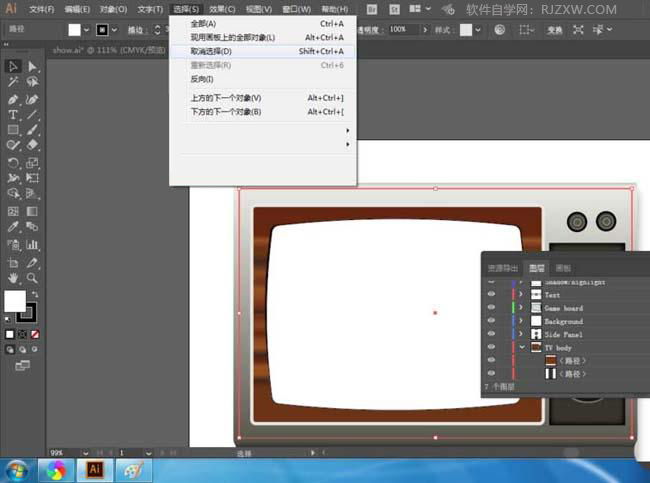Open Illustrator from the Windows taskbar
Screen dimensions: 650x483
pos(95,469)
